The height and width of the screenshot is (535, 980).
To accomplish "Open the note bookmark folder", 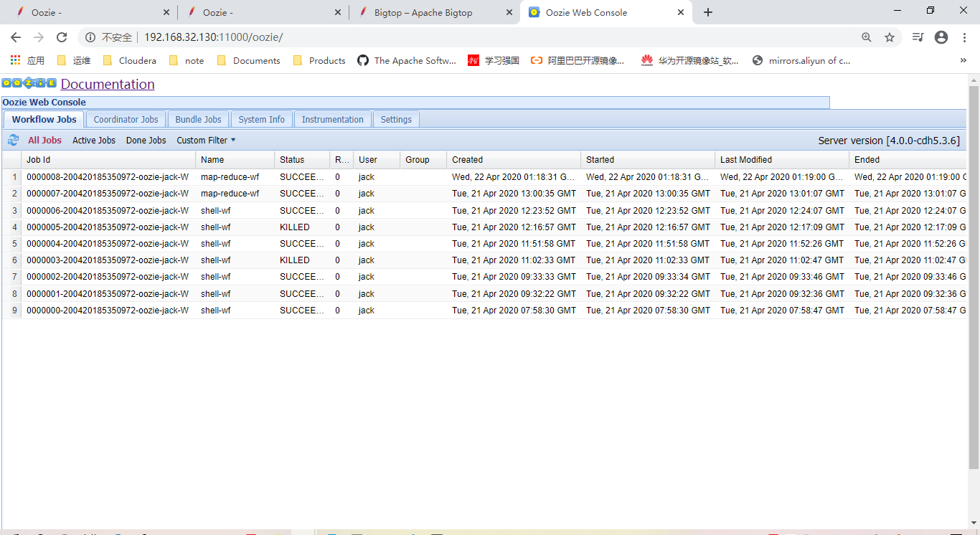I will 187,61.
